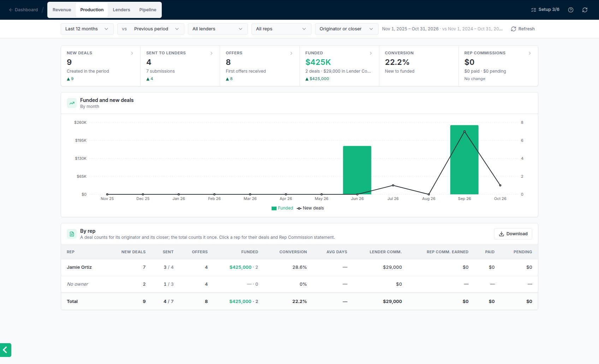Expand the Previous period comparison dropdown
Screen dimensions: 599x364
(x=151, y=29)
